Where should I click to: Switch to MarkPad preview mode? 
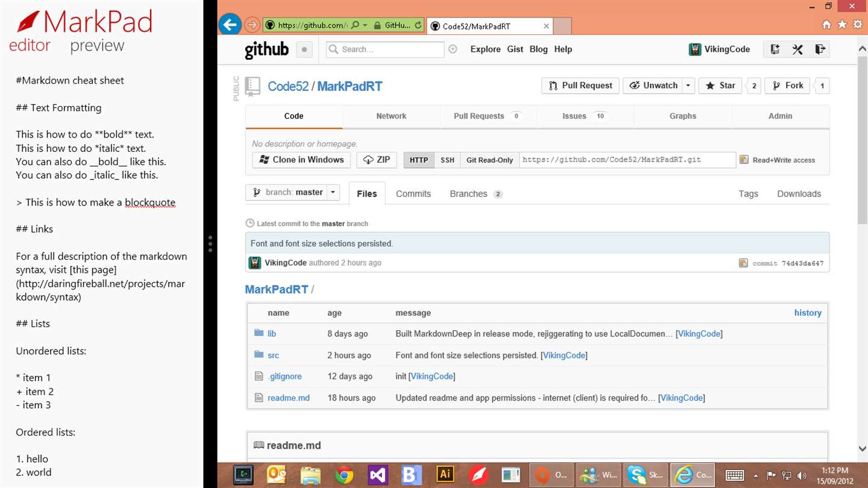[97, 46]
